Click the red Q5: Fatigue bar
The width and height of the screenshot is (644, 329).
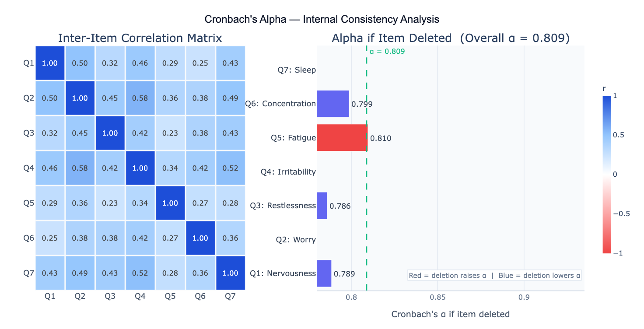tap(342, 138)
